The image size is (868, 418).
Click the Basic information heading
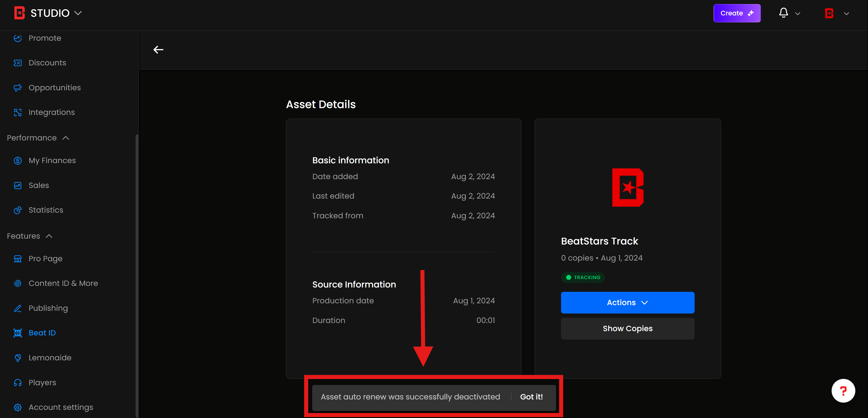click(350, 160)
